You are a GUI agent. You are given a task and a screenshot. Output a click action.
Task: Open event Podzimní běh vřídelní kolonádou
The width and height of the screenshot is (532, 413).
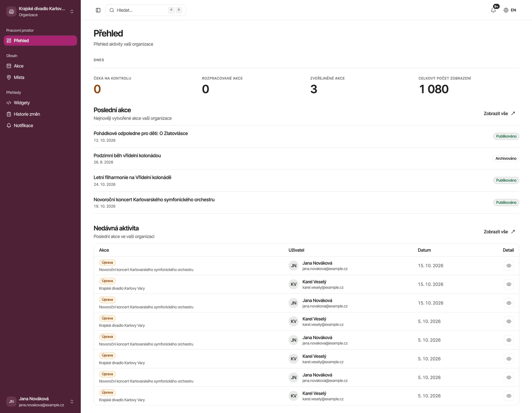(127, 156)
